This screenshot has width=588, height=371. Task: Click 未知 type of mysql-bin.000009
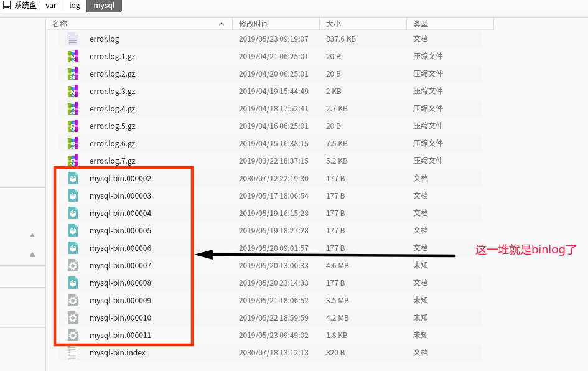tap(421, 300)
